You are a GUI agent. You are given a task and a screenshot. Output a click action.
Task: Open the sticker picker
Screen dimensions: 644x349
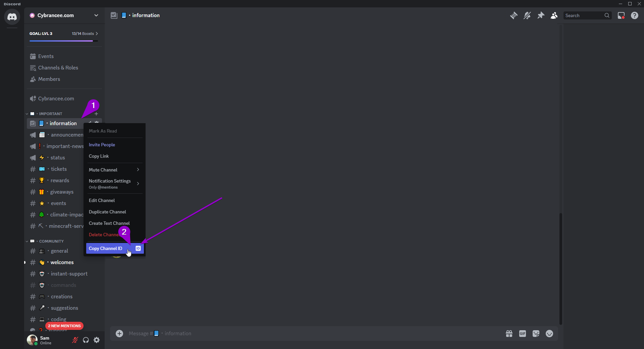coord(536,333)
